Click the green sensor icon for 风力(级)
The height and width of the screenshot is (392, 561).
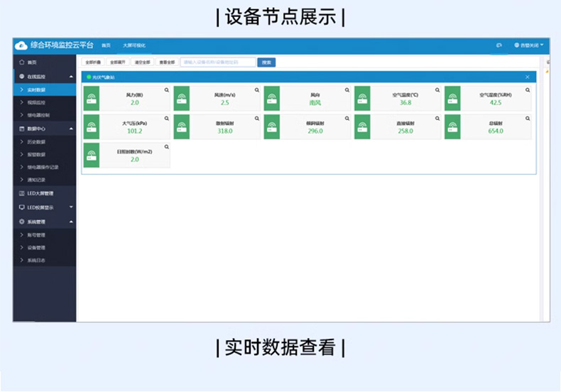tap(92, 99)
